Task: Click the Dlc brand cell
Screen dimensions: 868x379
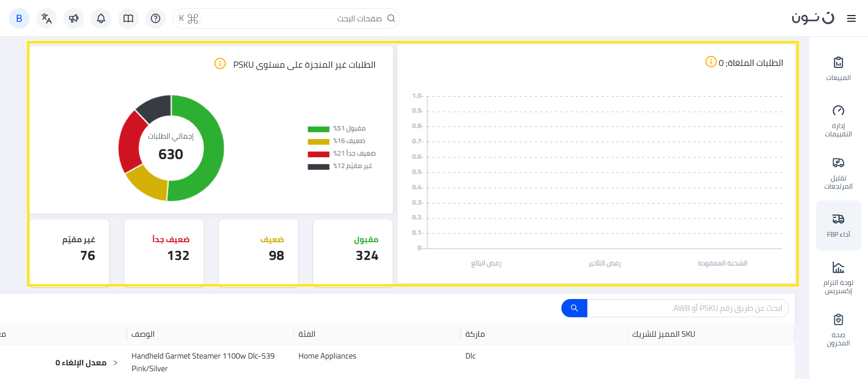Action: pos(471,356)
